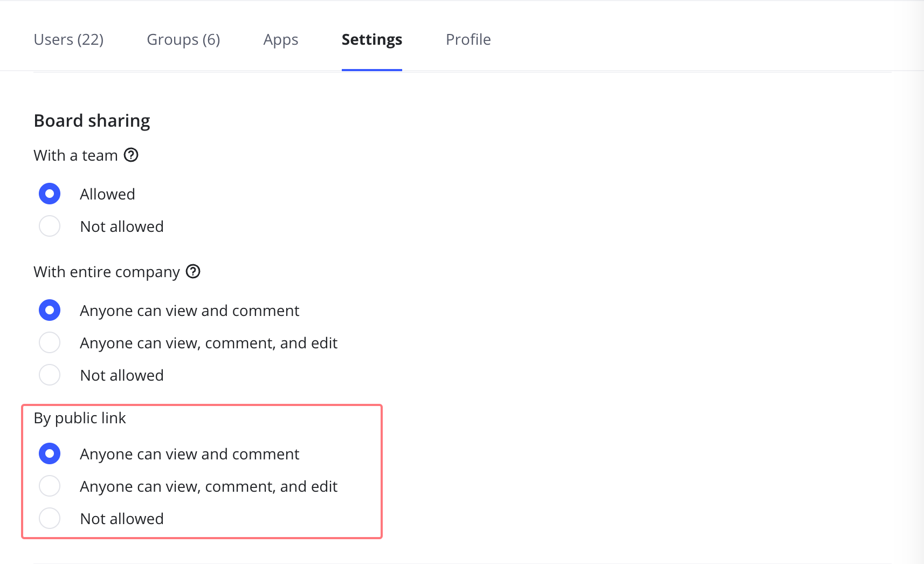
Task: Click the Board sharing heading
Action: click(92, 121)
